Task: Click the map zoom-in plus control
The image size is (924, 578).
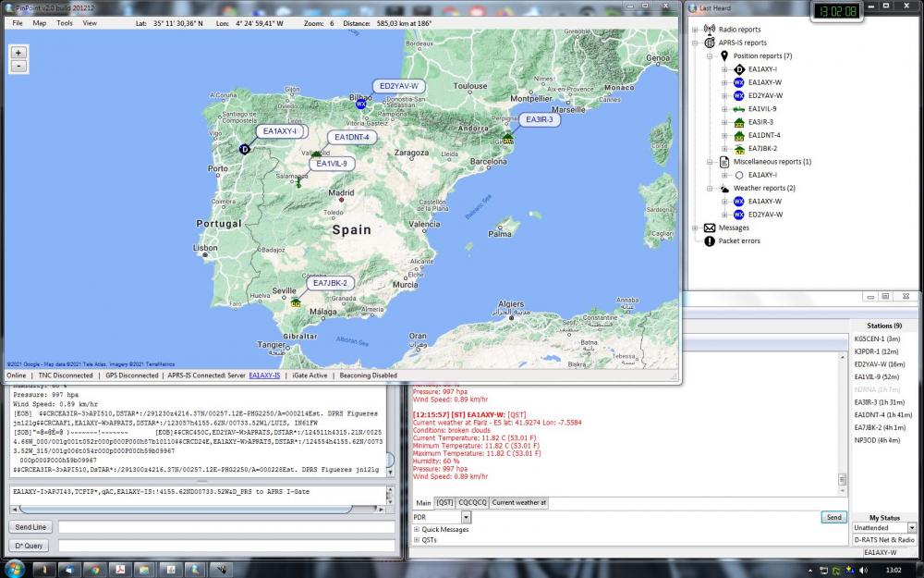Action: (17, 53)
